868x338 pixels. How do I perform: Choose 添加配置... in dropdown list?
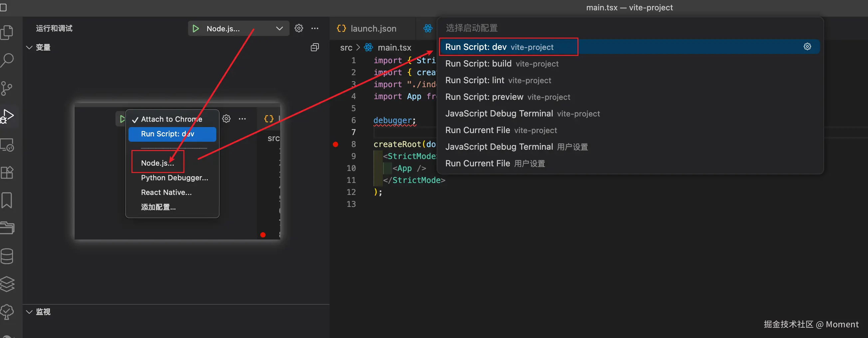click(x=172, y=207)
